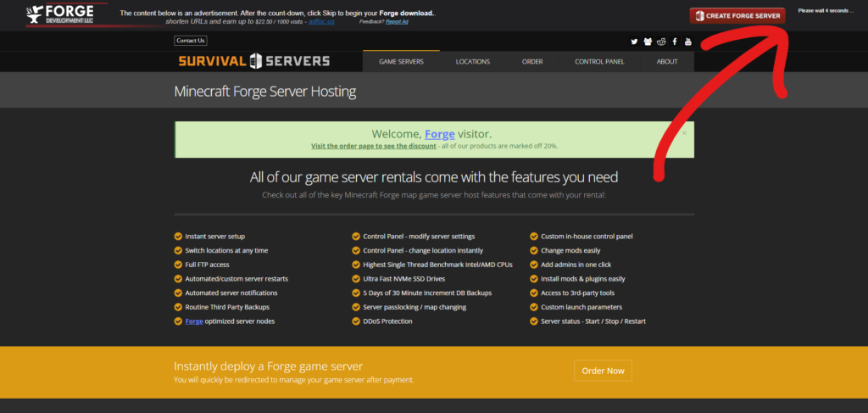Image resolution: width=868 pixels, height=413 pixels.
Task: Click 'Highest Single Thread Benchmark' text
Action: click(x=438, y=265)
